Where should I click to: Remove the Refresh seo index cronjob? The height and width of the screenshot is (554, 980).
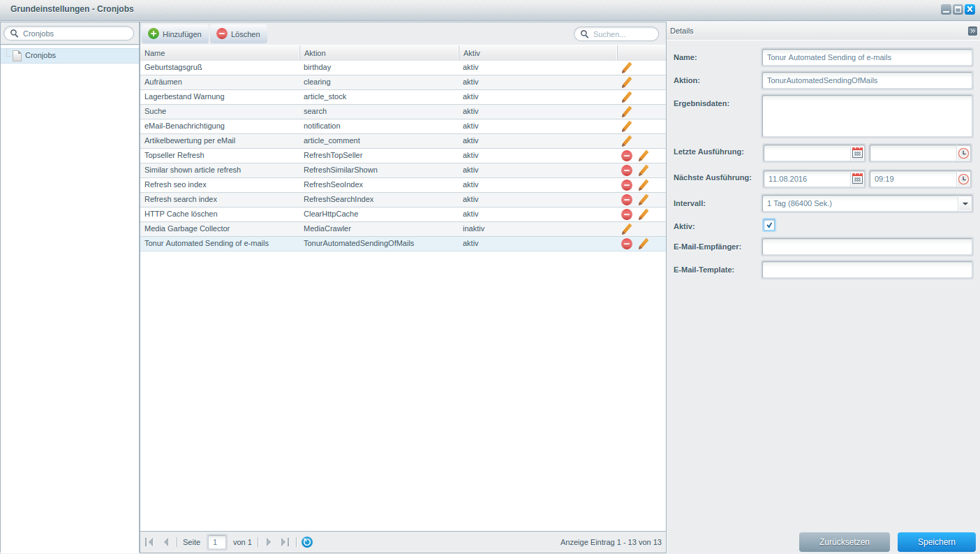(627, 185)
